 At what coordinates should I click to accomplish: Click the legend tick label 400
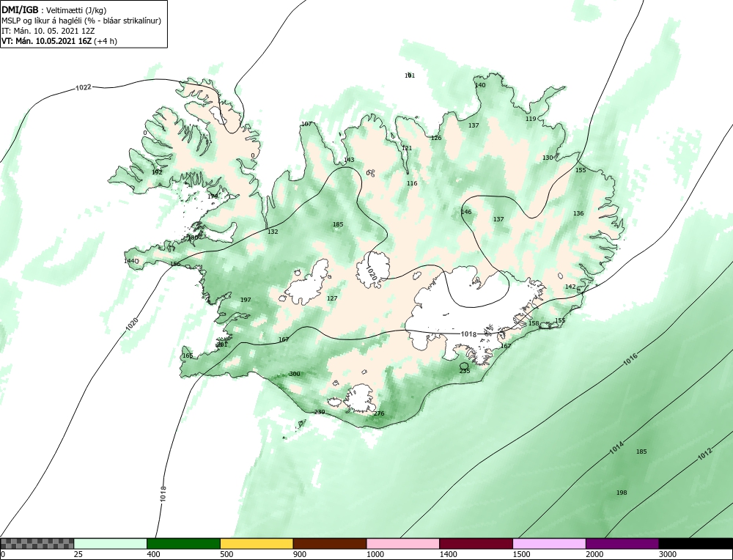pos(153,555)
